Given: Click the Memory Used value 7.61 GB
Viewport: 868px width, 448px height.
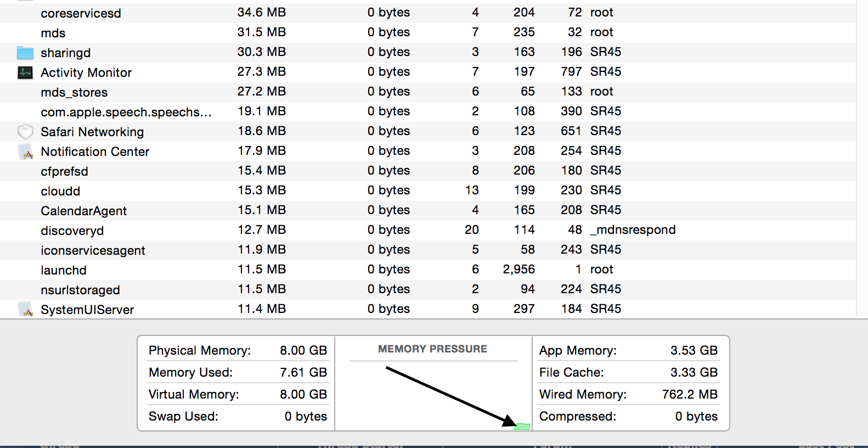Looking at the screenshot, I should pyautogui.click(x=303, y=372).
